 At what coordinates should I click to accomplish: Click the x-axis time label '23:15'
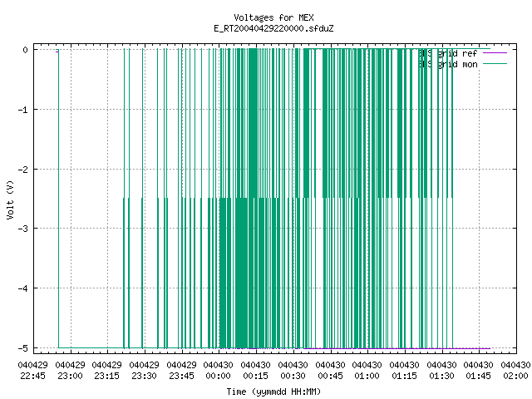107,376
